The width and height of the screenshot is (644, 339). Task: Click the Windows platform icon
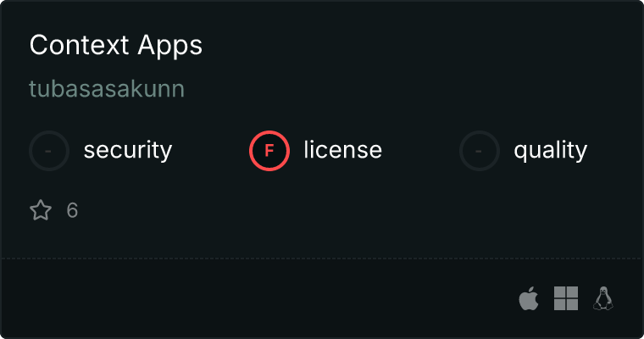click(x=566, y=298)
